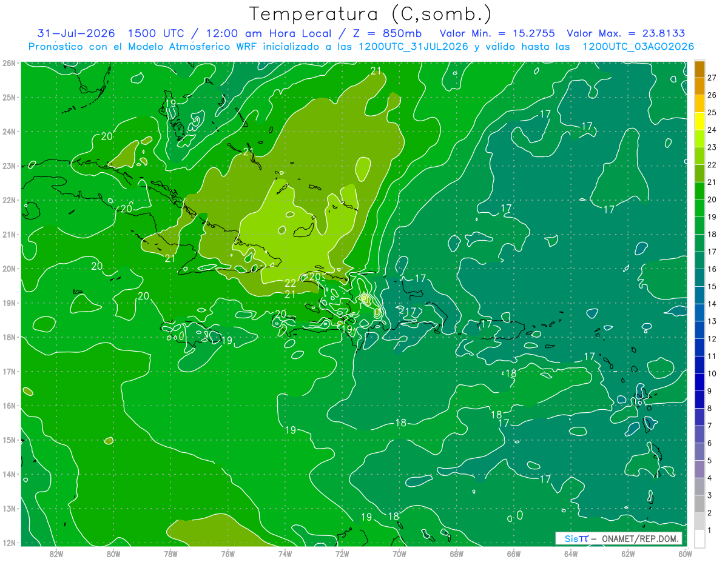Click the '20N' latitude axis label
The height and width of the screenshot is (562, 728).
coord(9,269)
